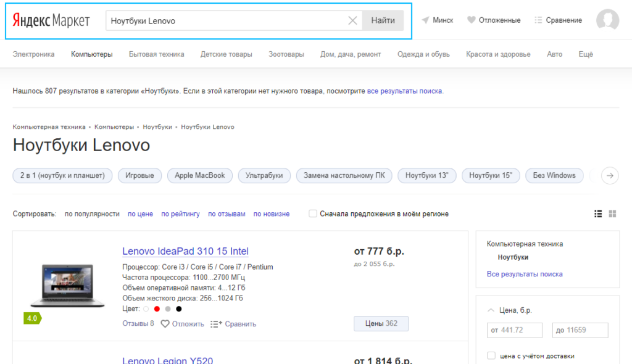Click the Яндекс Маркет logo
This screenshot has width=632, height=364.
pyautogui.click(x=51, y=20)
